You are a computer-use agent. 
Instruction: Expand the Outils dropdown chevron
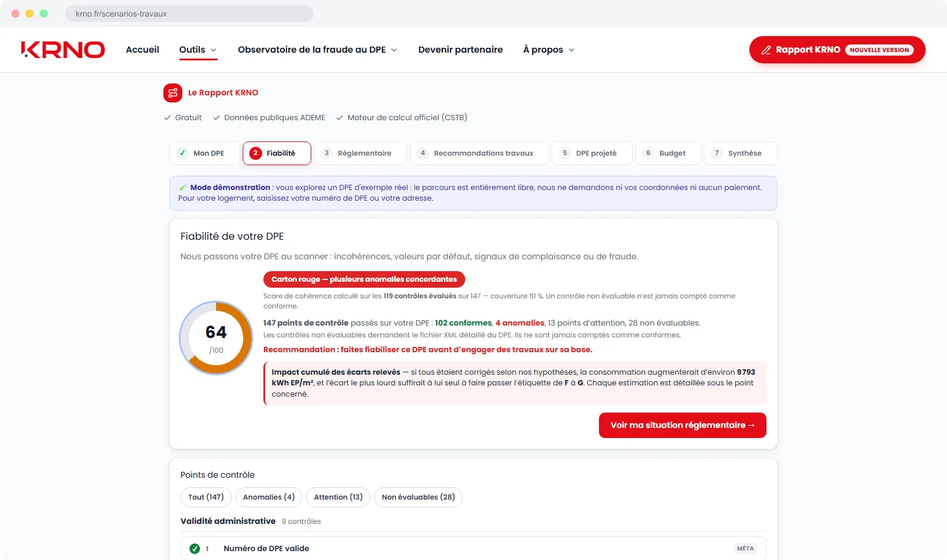214,50
